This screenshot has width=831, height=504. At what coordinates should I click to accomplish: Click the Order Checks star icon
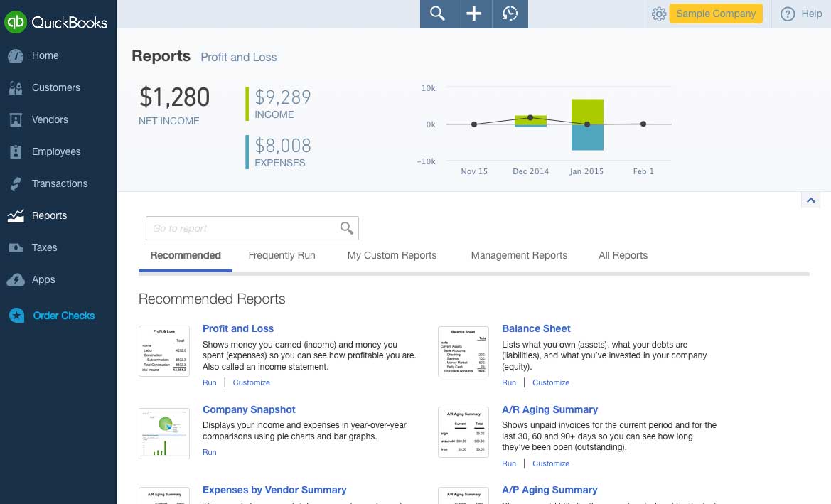[16, 316]
